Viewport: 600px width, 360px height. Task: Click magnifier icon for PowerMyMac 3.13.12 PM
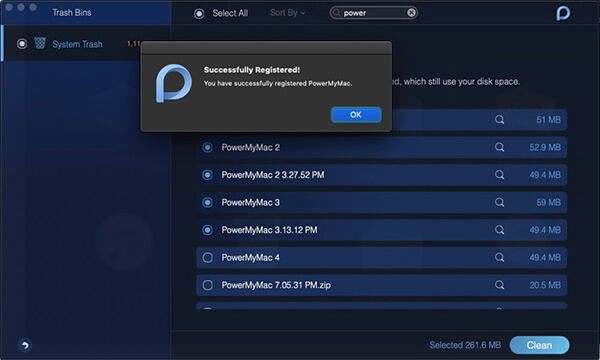point(499,230)
